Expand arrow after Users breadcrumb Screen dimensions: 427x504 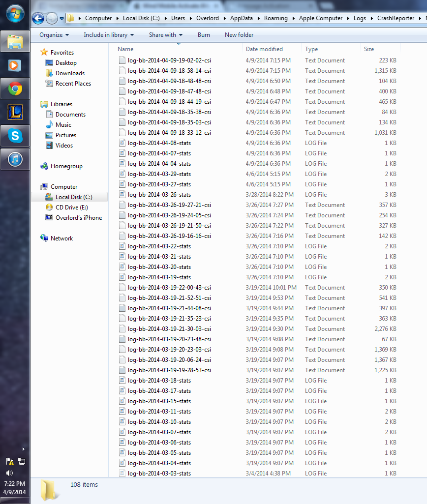pos(191,18)
